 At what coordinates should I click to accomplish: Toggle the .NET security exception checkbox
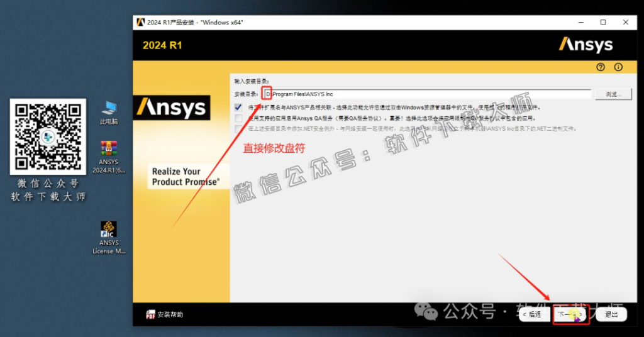pos(238,129)
